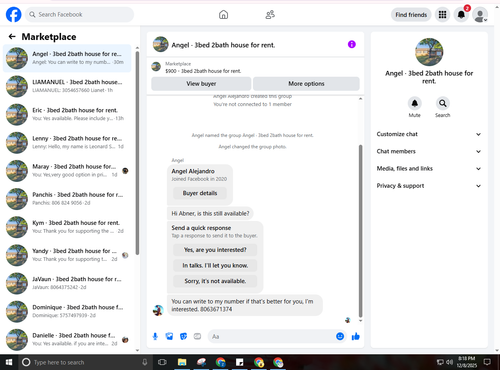Send quick reply 'In talks. I'll let you know.'

pos(215,265)
